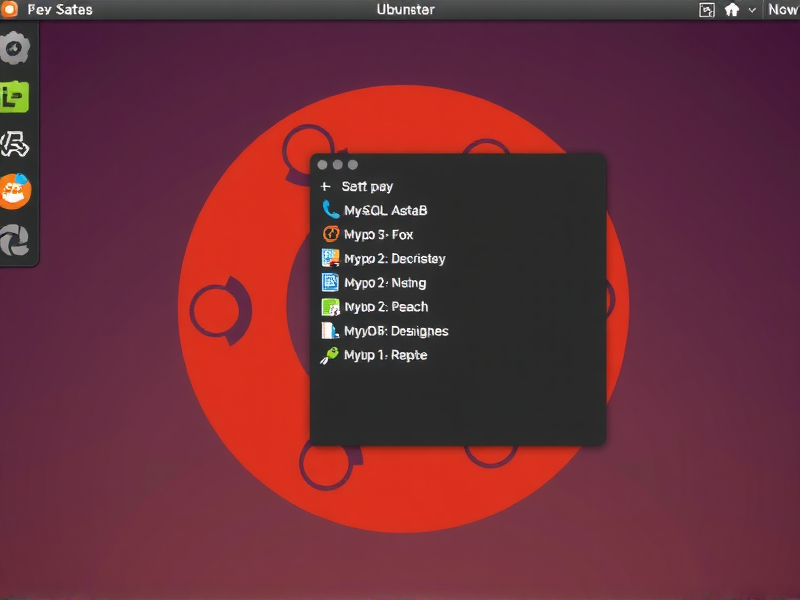Click the grid icon next to Mypo 2: Nsing
This screenshot has height=600, width=800.
(328, 282)
